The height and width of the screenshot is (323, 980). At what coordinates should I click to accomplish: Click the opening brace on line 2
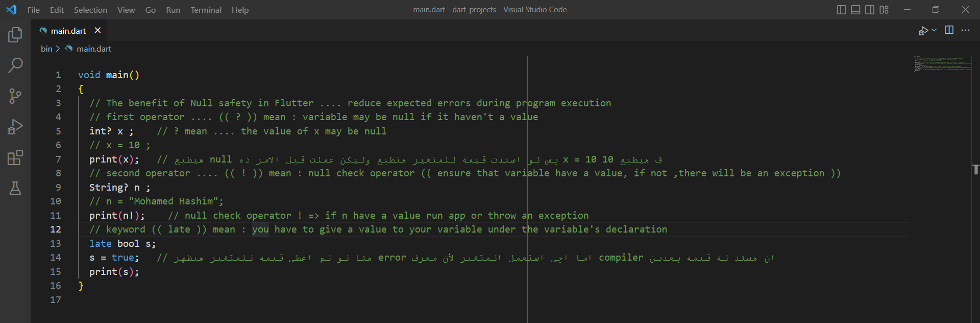(81, 89)
